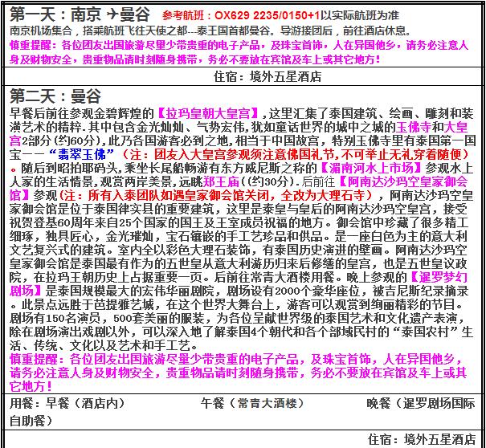This screenshot has height=448, width=486.
Task: Click the first-day pink reminder 慎重提醒
Action: 239,52
